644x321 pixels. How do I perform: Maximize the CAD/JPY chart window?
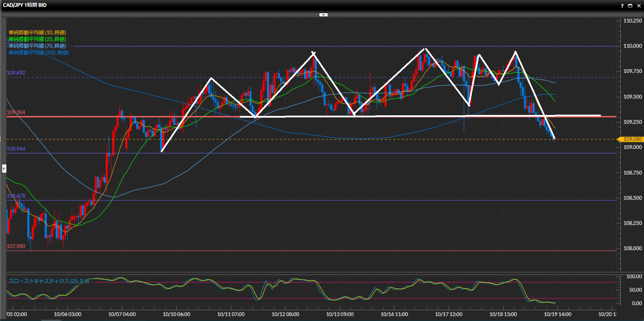[630, 6]
